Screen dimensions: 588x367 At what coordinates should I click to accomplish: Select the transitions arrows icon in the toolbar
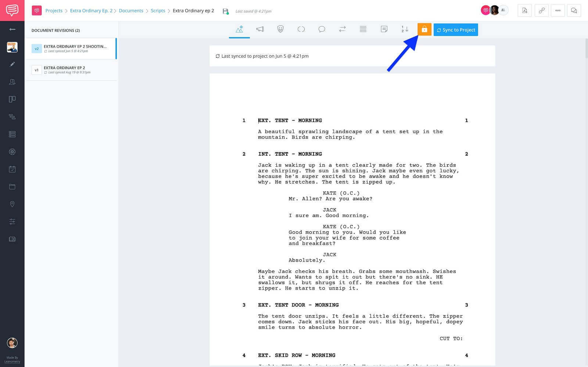(x=342, y=29)
